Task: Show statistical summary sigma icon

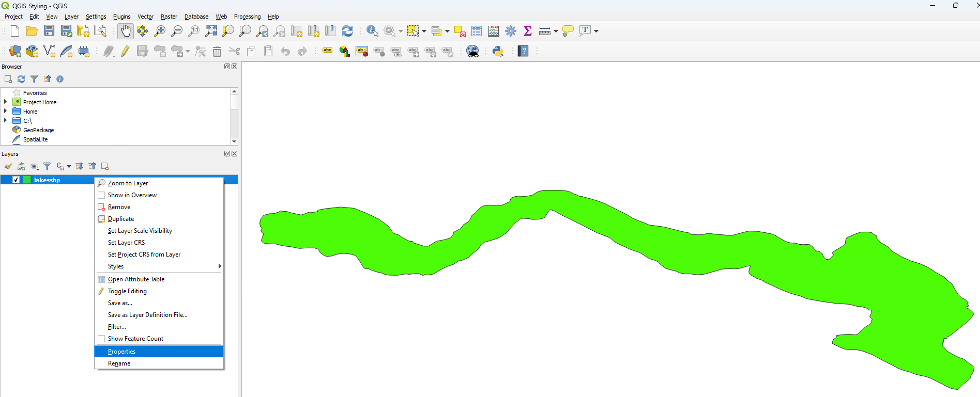Action: click(x=528, y=31)
